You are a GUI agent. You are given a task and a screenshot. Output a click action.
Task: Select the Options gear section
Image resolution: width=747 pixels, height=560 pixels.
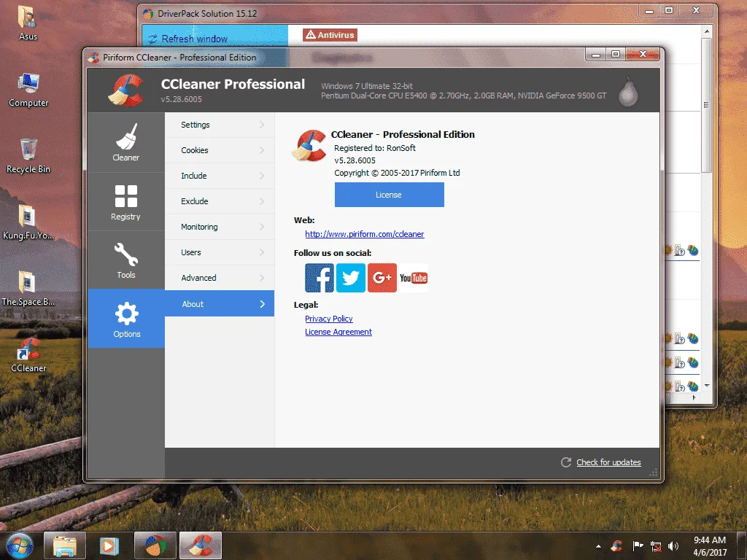coord(125,318)
